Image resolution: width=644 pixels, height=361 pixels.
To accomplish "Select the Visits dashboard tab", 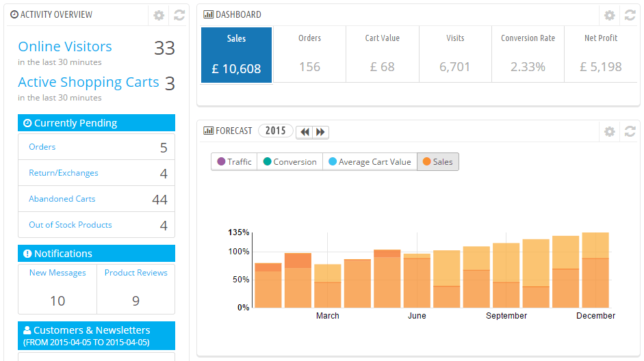I will click(455, 54).
